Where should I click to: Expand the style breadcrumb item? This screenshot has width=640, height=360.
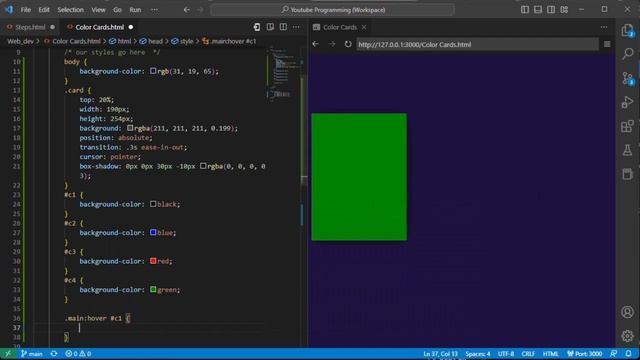click(186, 41)
